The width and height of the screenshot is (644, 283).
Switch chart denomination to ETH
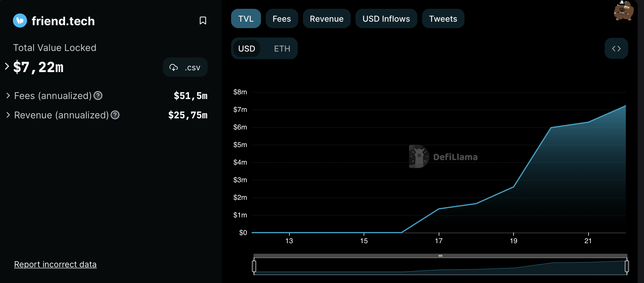[x=282, y=48]
